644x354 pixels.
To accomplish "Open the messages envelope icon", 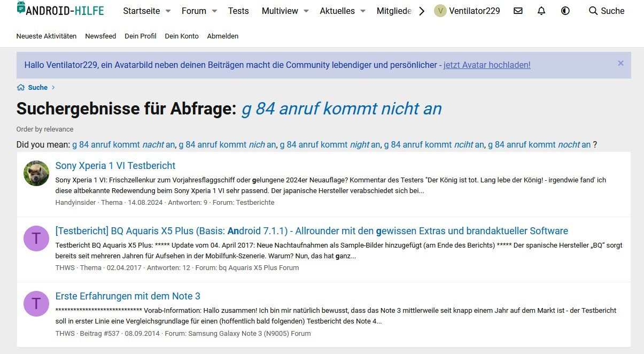I will point(518,11).
